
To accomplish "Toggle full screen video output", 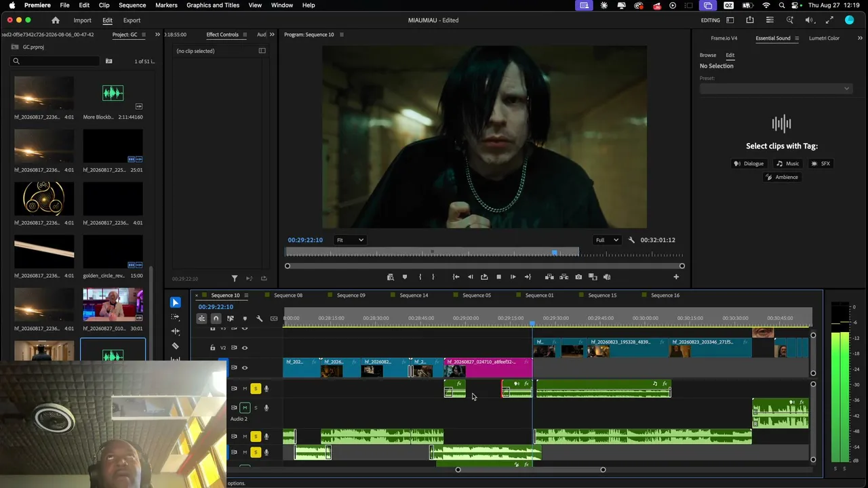I will pyautogui.click(x=829, y=20).
